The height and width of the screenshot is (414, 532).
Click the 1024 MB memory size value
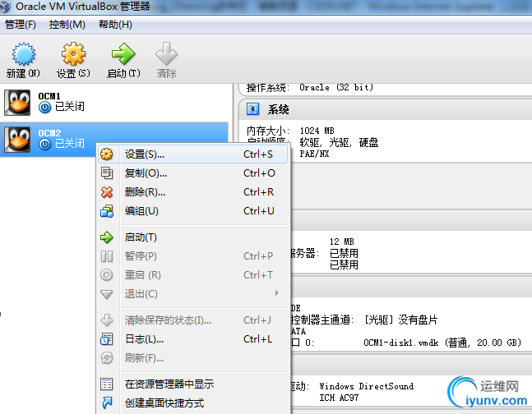tap(317, 131)
